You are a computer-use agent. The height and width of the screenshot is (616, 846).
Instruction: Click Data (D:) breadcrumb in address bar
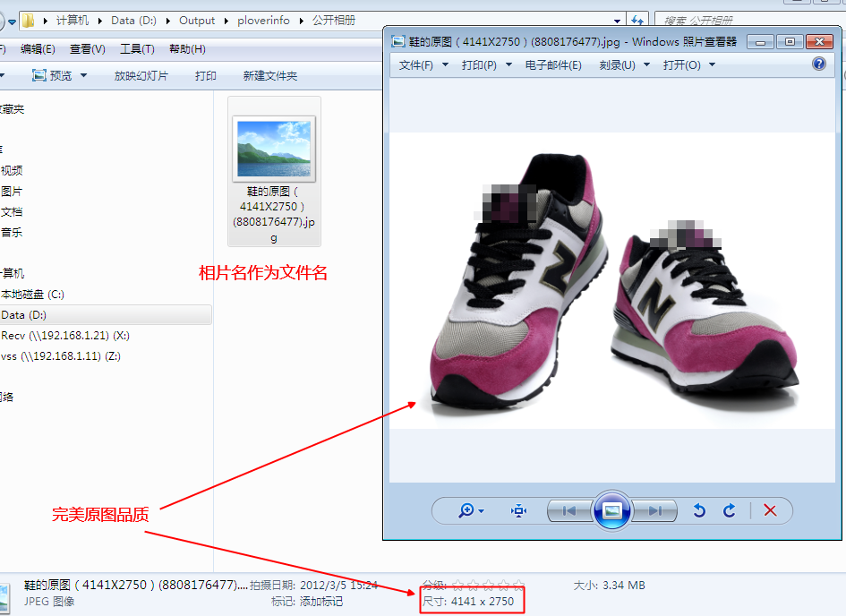(x=133, y=21)
